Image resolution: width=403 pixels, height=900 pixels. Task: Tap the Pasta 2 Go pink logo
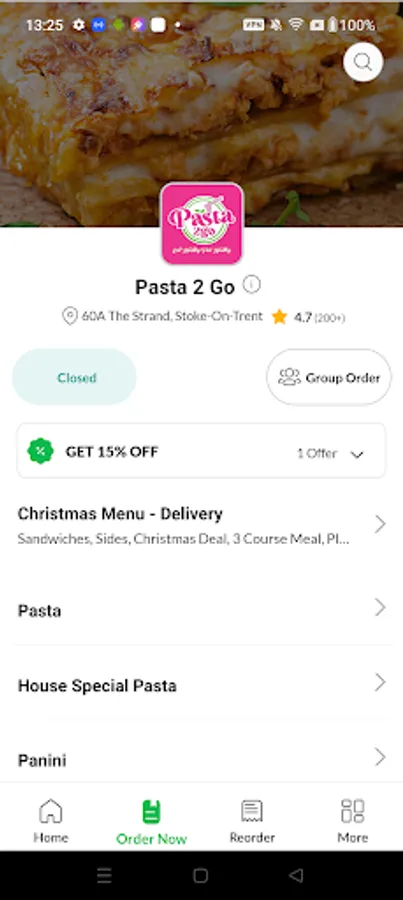(202, 224)
